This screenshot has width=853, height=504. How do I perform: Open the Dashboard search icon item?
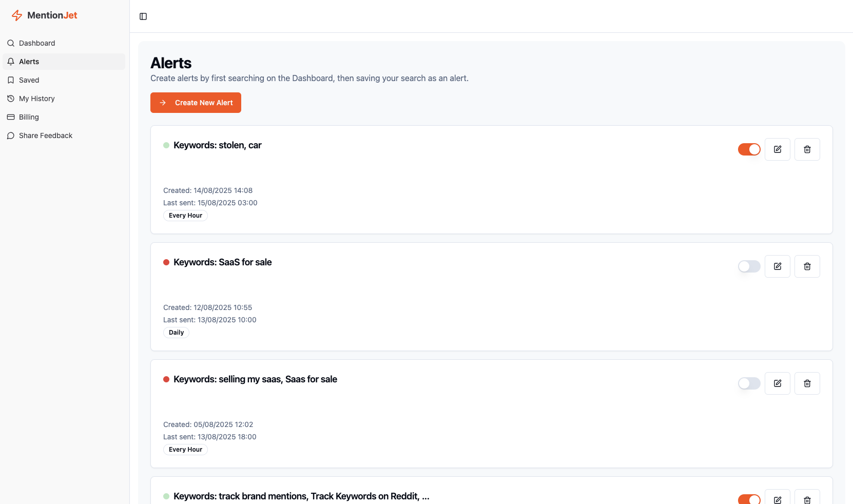11,43
